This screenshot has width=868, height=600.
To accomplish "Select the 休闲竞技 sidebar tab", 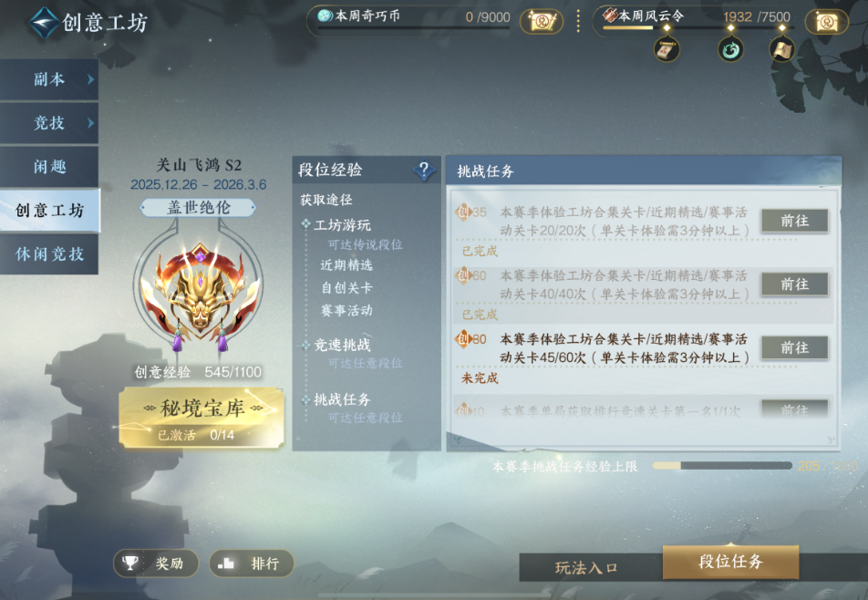I will (49, 254).
